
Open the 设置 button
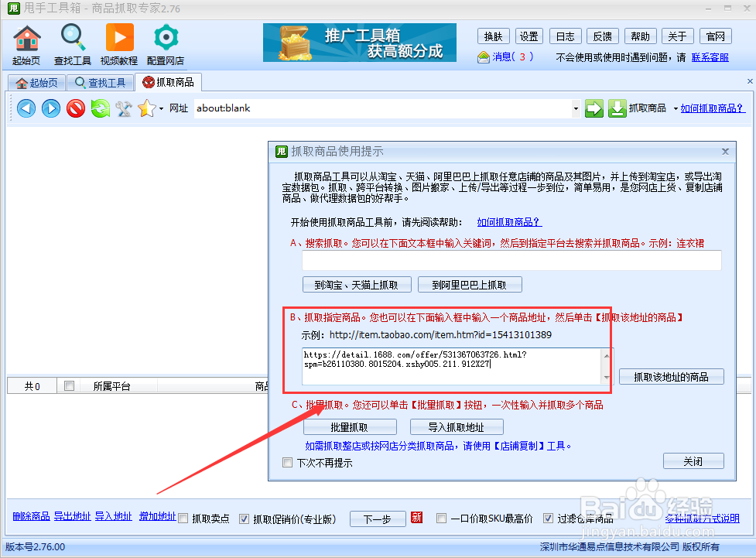click(x=529, y=36)
